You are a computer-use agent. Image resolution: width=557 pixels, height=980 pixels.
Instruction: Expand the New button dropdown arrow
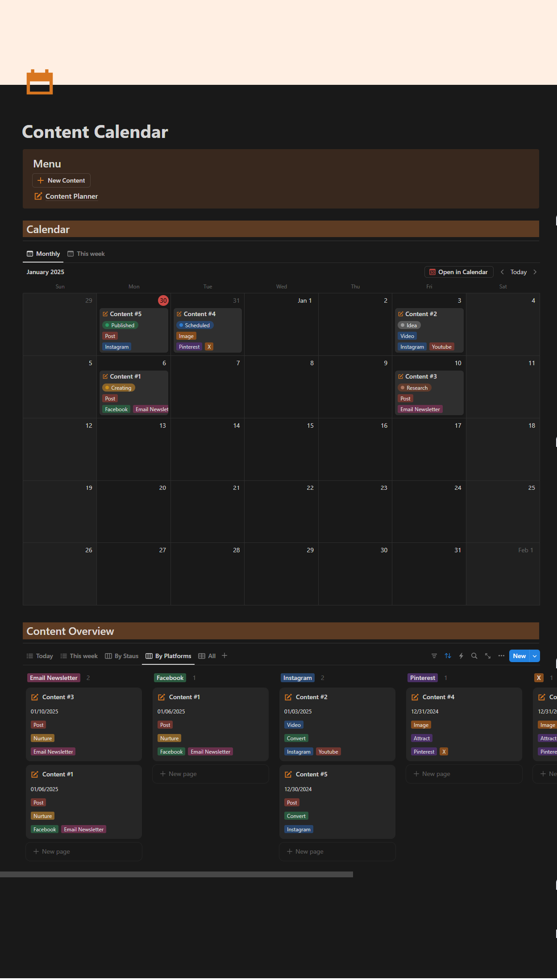point(535,656)
